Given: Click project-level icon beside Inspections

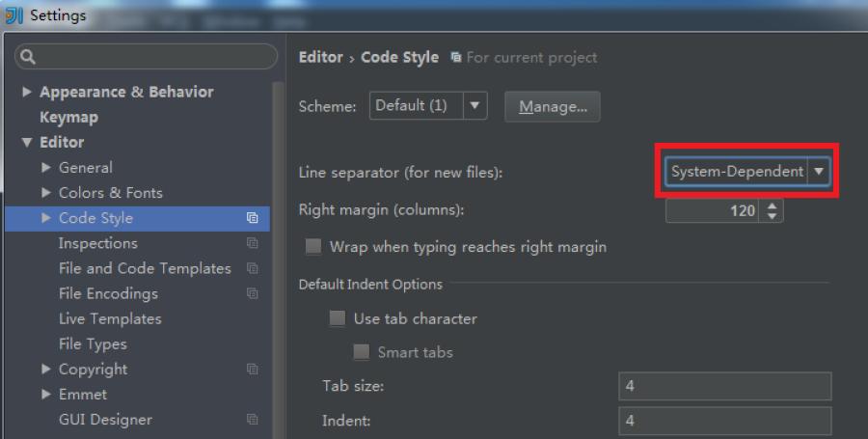Looking at the screenshot, I should click(x=253, y=243).
